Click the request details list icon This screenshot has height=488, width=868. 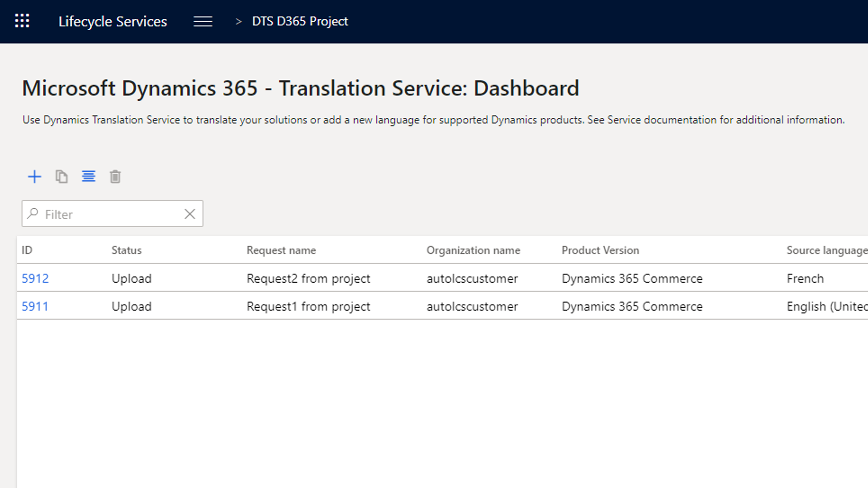pyautogui.click(x=88, y=176)
